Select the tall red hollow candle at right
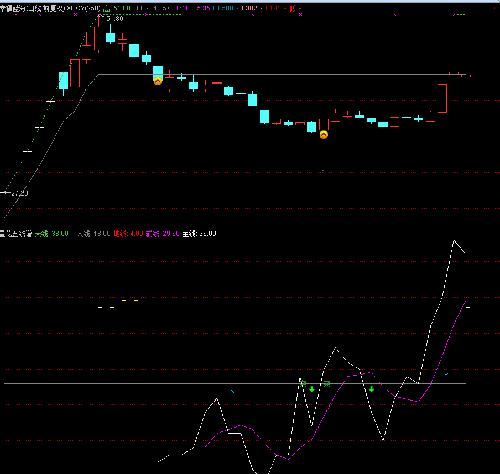Viewport: 500px width, 474px height. [443, 99]
